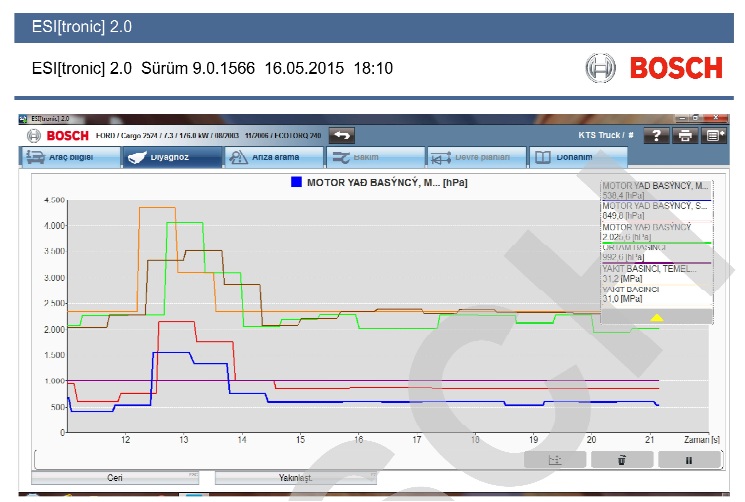Select MOTOR YAĞ BASINCI, M... 538,4 legend entry
This screenshot has height=502, width=745.
point(656,190)
